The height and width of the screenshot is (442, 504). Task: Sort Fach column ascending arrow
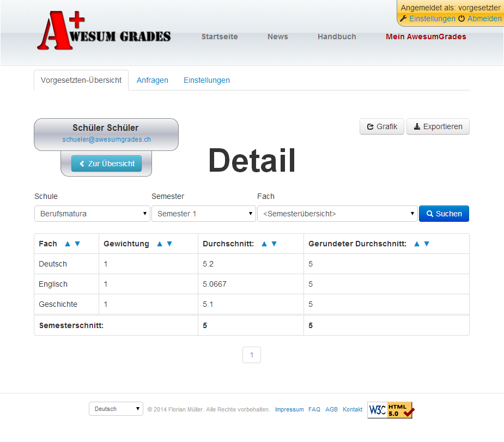point(68,244)
